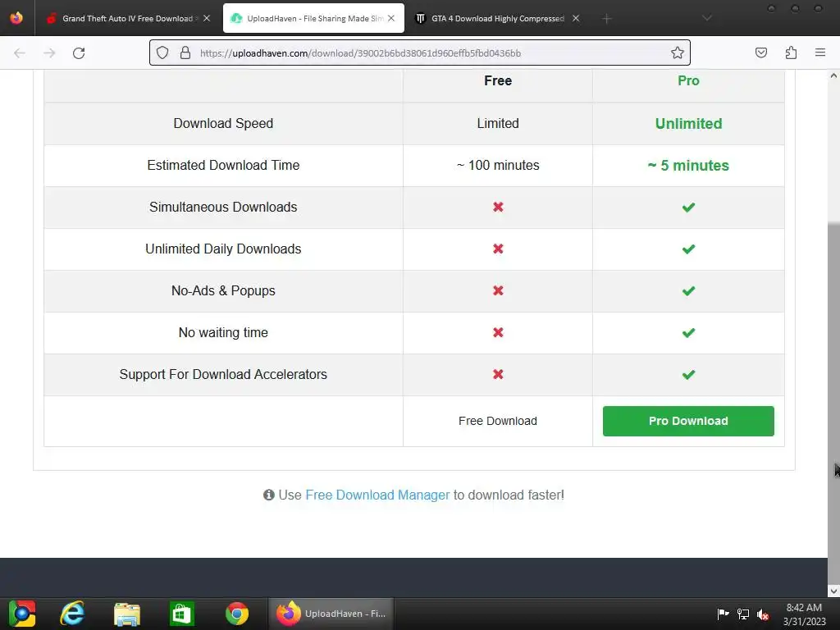Click the red X for No-Ads & Popups
840x630 pixels.
[x=498, y=290]
